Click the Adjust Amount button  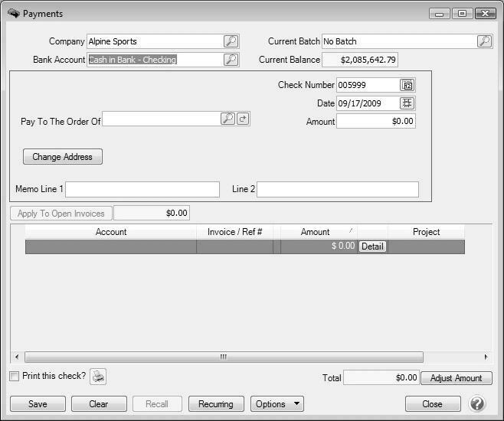pos(456,378)
